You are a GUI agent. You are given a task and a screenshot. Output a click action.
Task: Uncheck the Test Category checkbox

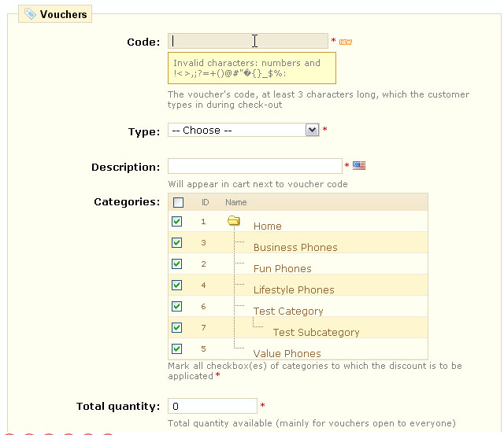pyautogui.click(x=177, y=307)
